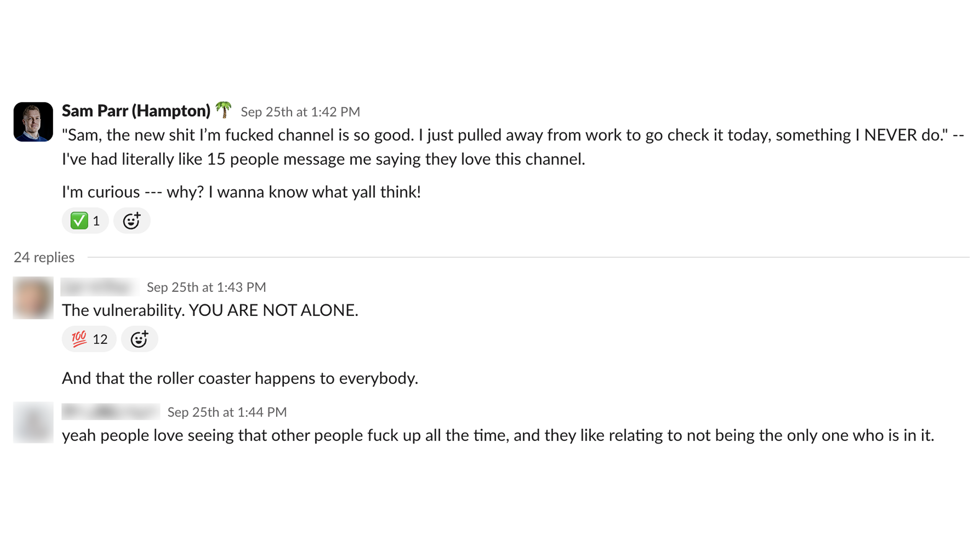Click add reaction icon beside the 100 reaction
Viewport: 980px width, 551px height.
(x=139, y=339)
